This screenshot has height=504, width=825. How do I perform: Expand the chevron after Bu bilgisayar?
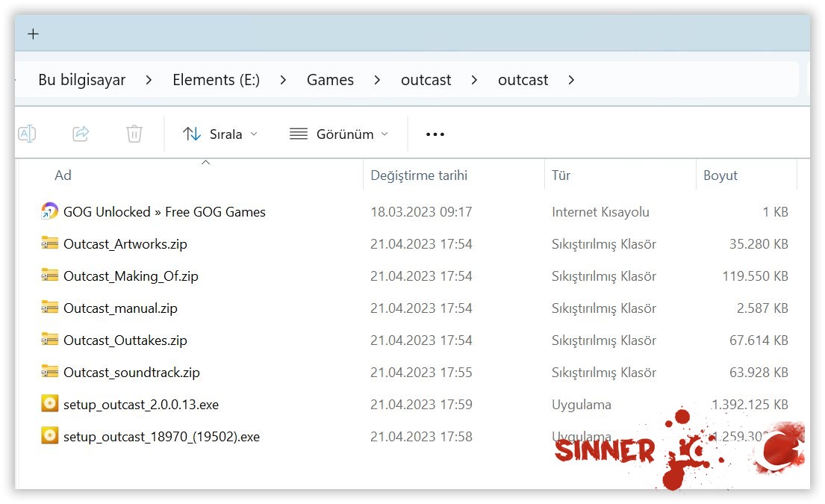[x=149, y=80]
